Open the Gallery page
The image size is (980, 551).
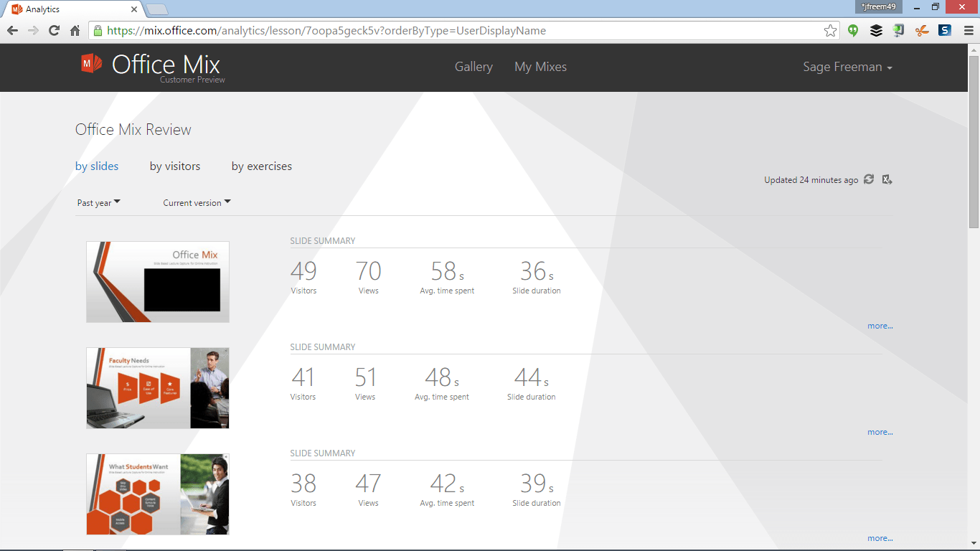pos(473,67)
